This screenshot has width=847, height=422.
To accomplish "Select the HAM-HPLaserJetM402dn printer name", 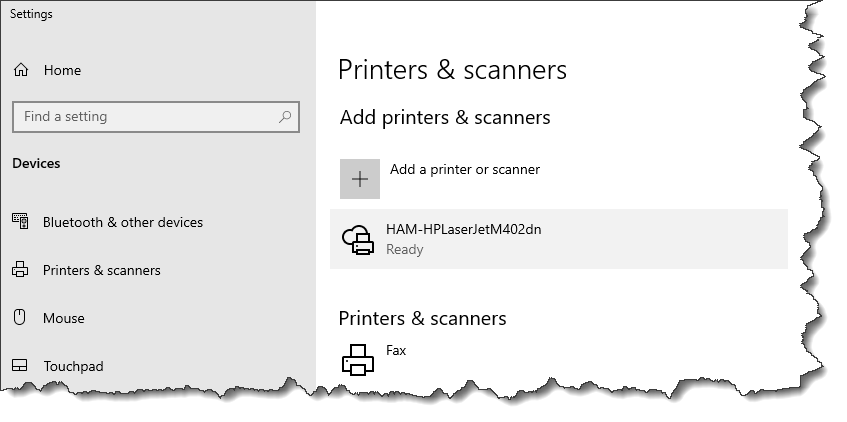I will pyautogui.click(x=463, y=229).
